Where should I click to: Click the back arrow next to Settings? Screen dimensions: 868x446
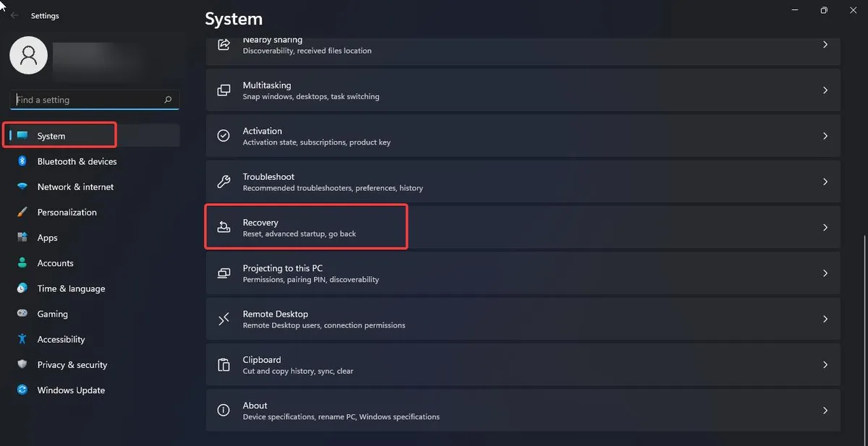pyautogui.click(x=14, y=15)
